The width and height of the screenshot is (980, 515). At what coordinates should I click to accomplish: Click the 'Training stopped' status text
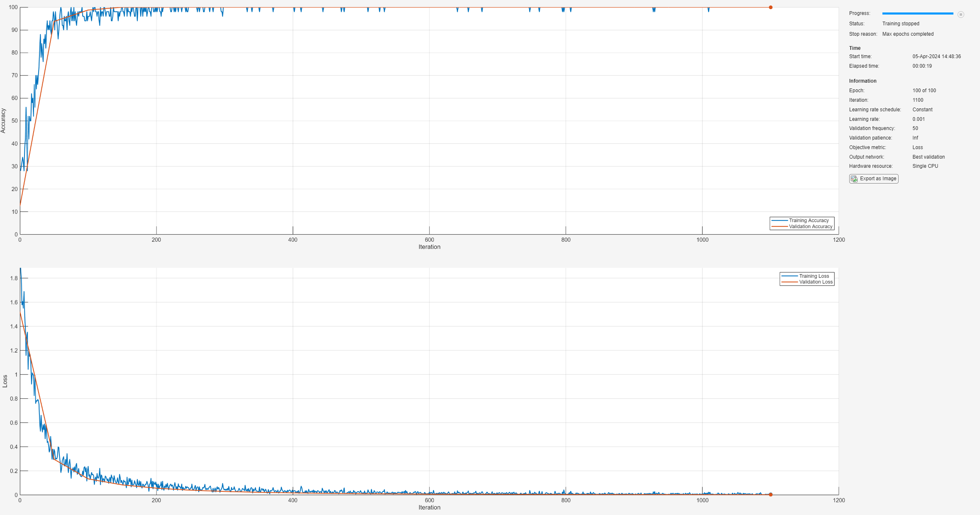click(x=901, y=24)
